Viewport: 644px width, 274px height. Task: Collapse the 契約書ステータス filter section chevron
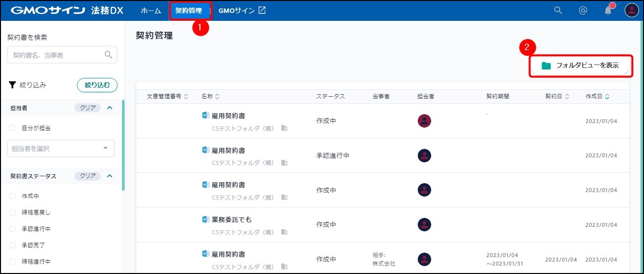[x=110, y=176]
